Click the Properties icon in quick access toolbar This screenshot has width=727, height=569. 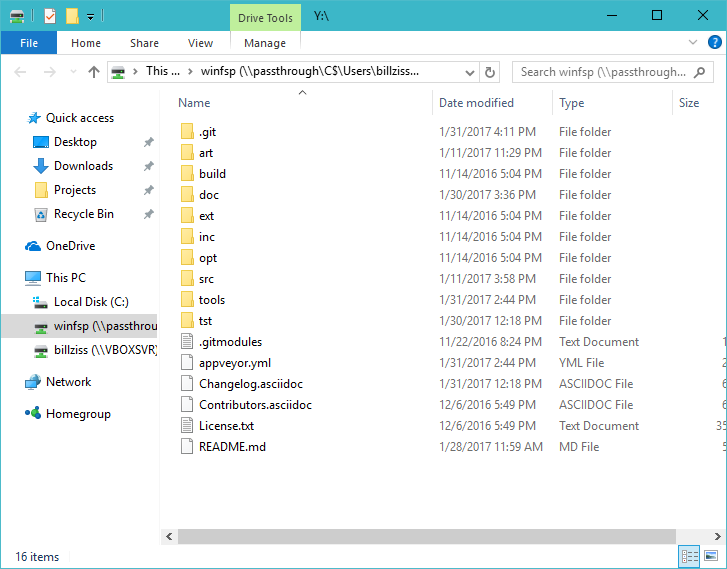pyautogui.click(x=50, y=16)
